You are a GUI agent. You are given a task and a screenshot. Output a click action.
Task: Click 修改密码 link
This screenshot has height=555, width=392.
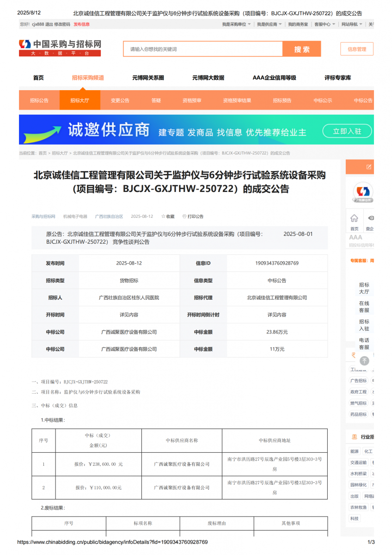(x=62, y=24)
